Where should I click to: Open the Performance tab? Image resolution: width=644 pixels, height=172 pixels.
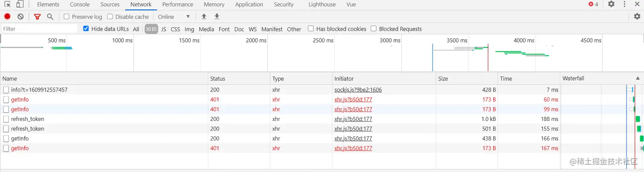[x=178, y=4]
